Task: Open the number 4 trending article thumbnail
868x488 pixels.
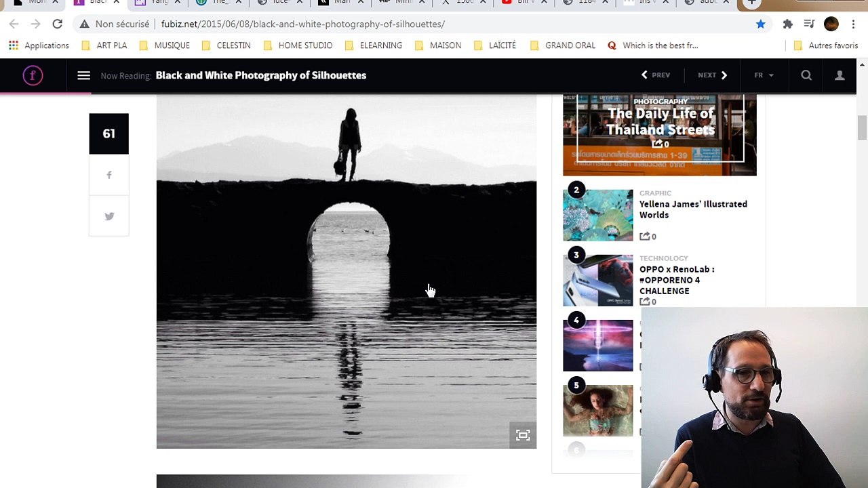Action: click(597, 345)
